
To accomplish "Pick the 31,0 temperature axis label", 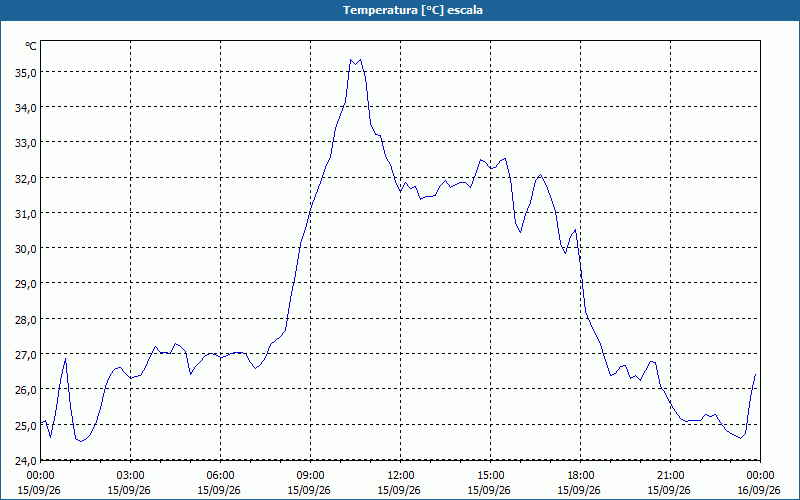I will pos(26,214).
